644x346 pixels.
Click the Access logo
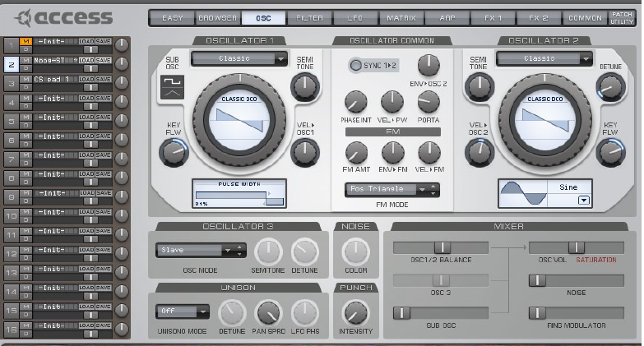[x=63, y=17]
